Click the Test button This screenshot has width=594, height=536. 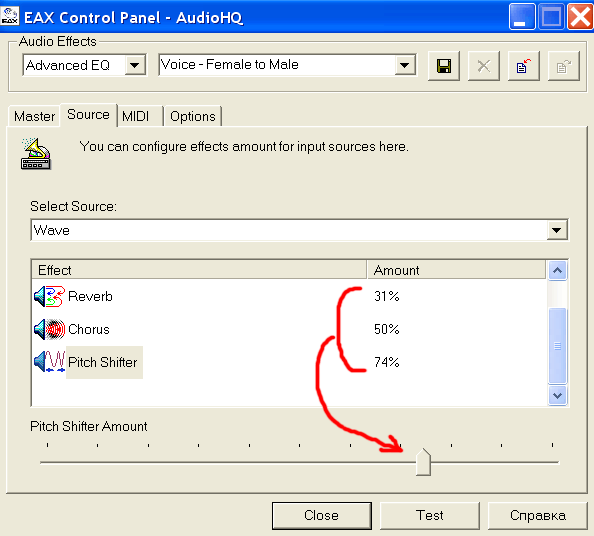coord(430,516)
